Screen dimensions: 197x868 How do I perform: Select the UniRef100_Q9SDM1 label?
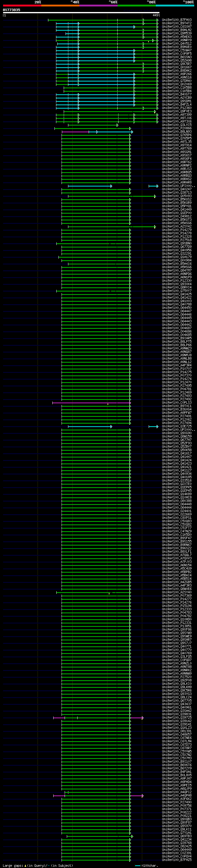[177, 101]
